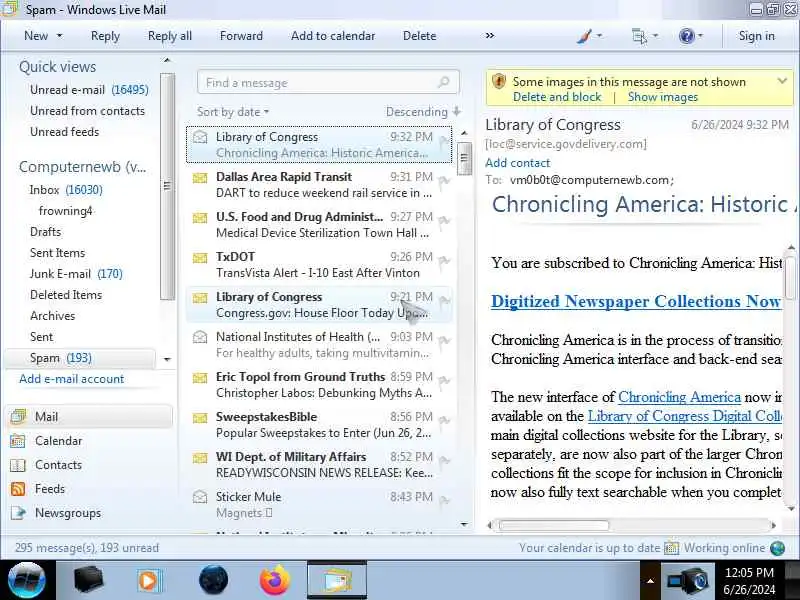Select the frowning4 subfolder
Viewport: 800px width, 600px height.
coord(65,211)
